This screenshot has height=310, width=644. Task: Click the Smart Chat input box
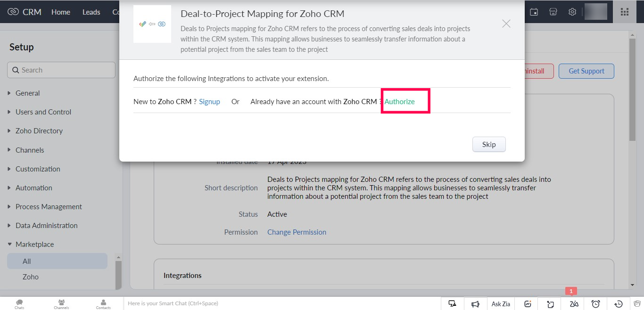click(x=282, y=303)
